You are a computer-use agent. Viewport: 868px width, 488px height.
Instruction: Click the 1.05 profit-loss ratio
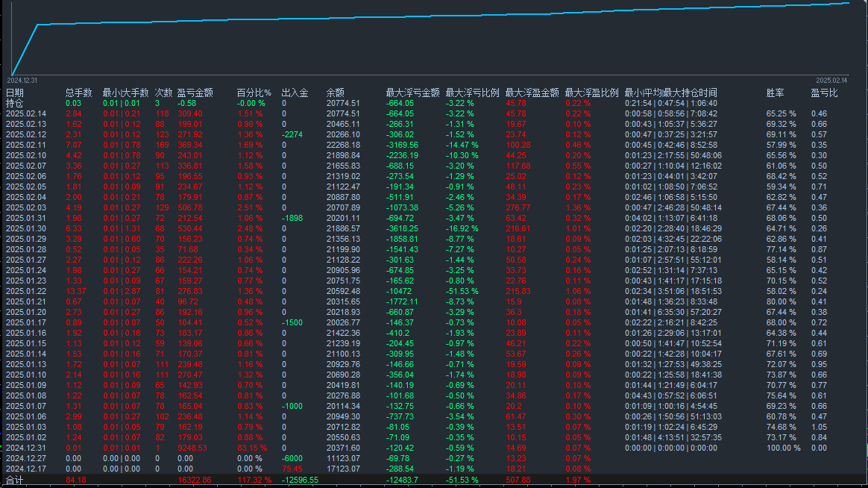click(x=820, y=427)
